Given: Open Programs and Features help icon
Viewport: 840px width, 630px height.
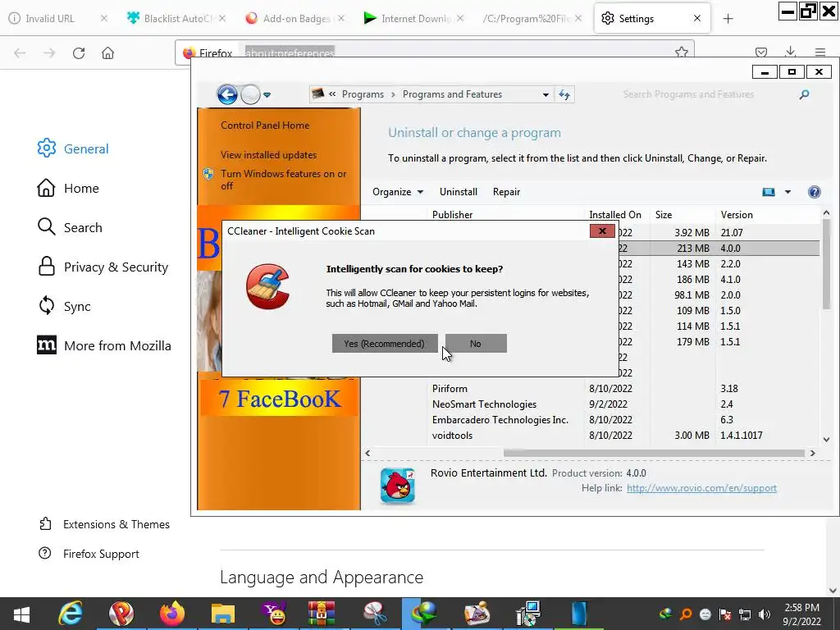Looking at the screenshot, I should point(815,192).
